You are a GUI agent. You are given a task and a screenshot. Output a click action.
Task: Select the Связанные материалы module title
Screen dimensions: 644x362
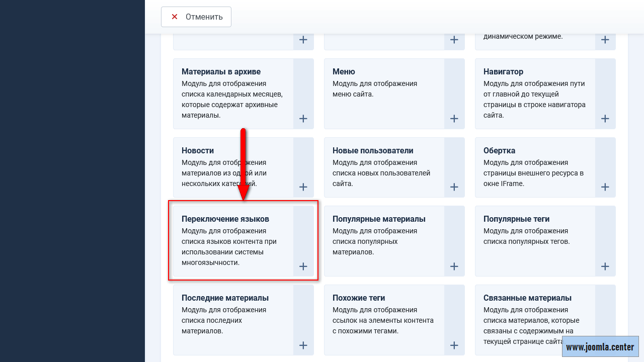click(x=527, y=298)
